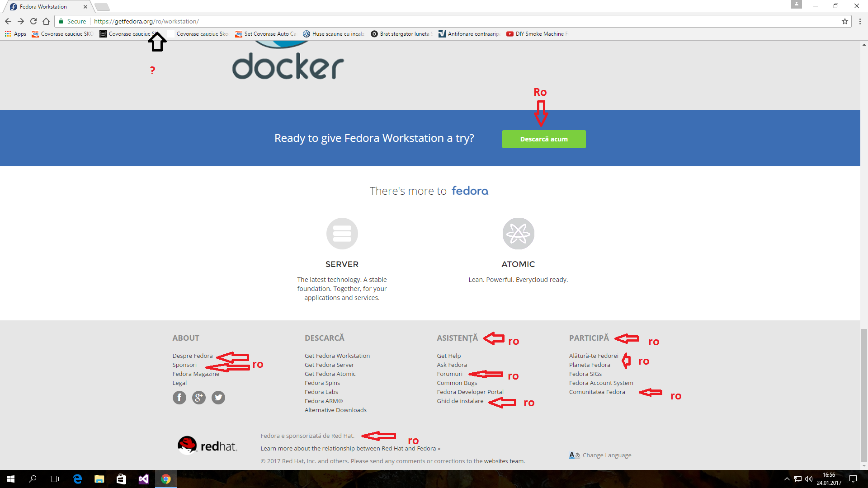
Task: Open the Fedora Labs link
Action: pos(321,392)
